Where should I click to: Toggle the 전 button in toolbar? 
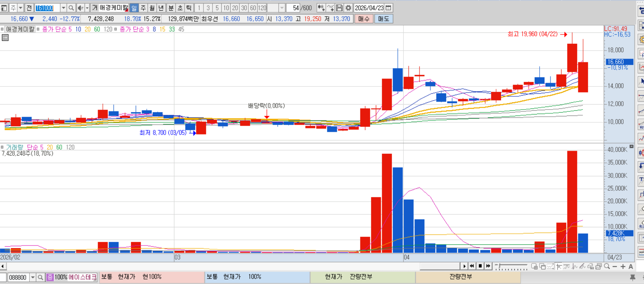point(29,8)
